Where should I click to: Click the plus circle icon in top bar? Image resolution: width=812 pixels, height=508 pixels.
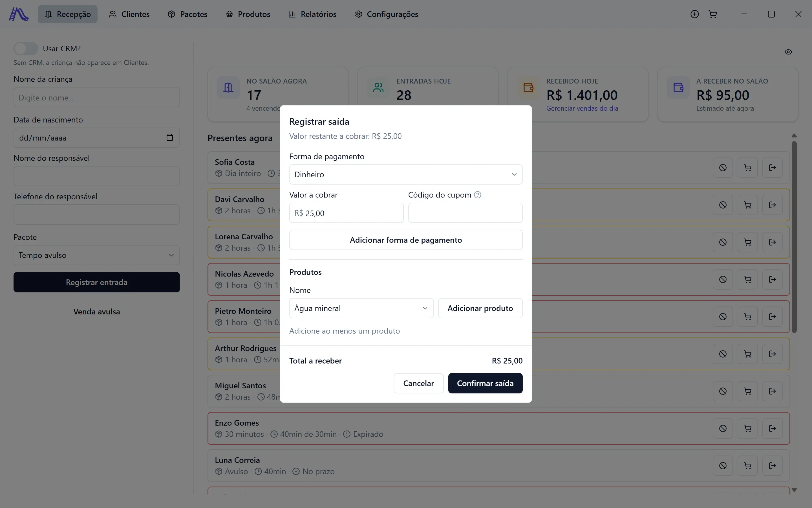pyautogui.click(x=694, y=14)
